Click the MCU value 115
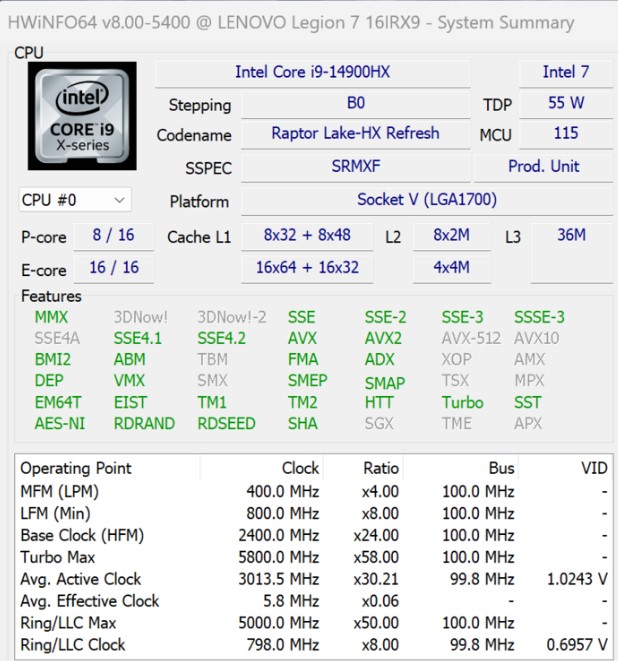The height and width of the screenshot is (661, 618). [x=566, y=134]
